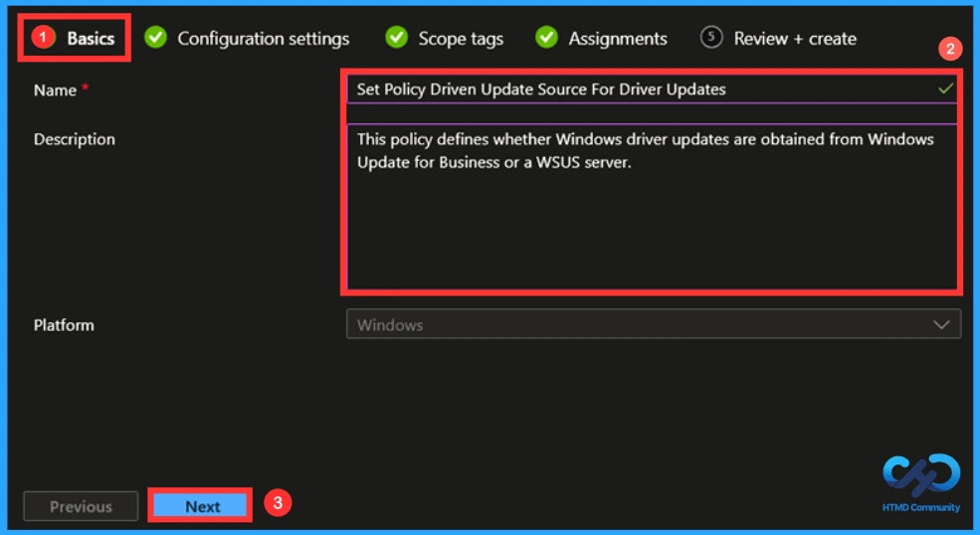
Task: Open the Platform dropdown showing Windows
Action: click(x=653, y=324)
